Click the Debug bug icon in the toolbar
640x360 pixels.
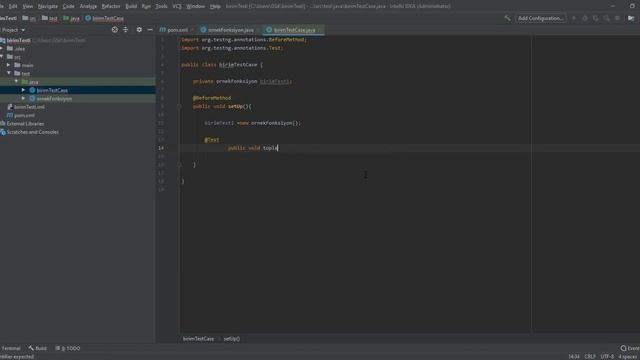pyautogui.click(x=584, y=18)
